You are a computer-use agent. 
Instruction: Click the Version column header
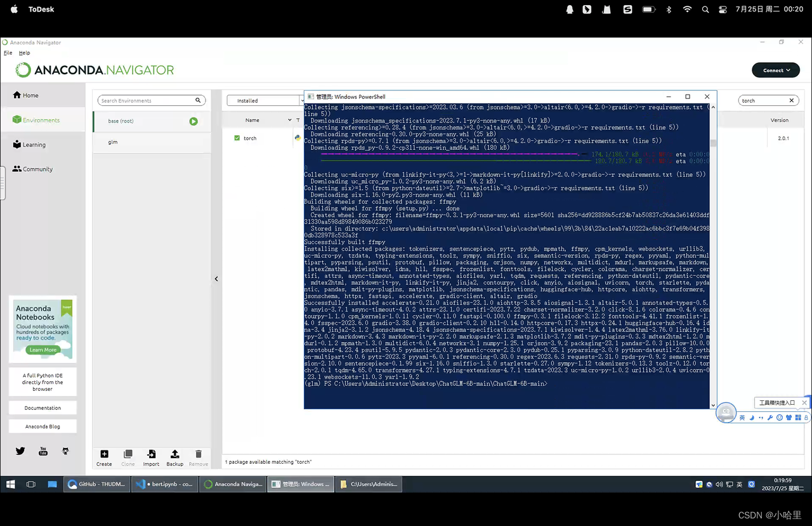pos(780,120)
